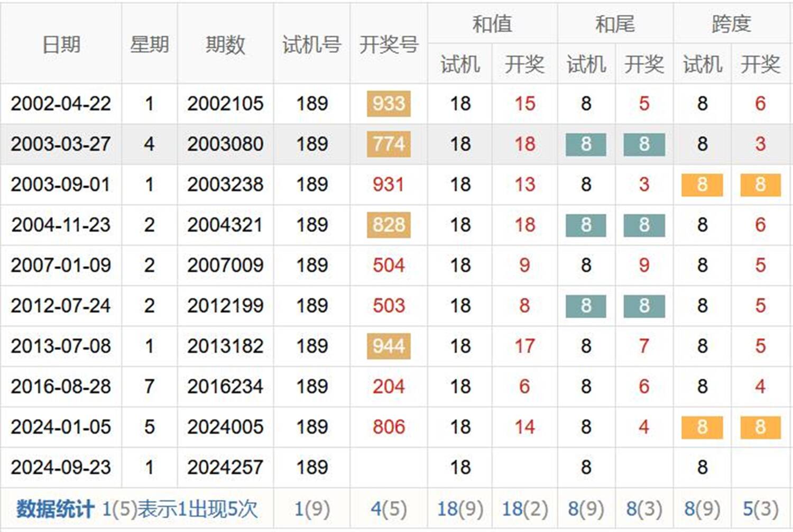Select issue number 2024257
Viewport: 793px width, 532px height.
coord(225,467)
